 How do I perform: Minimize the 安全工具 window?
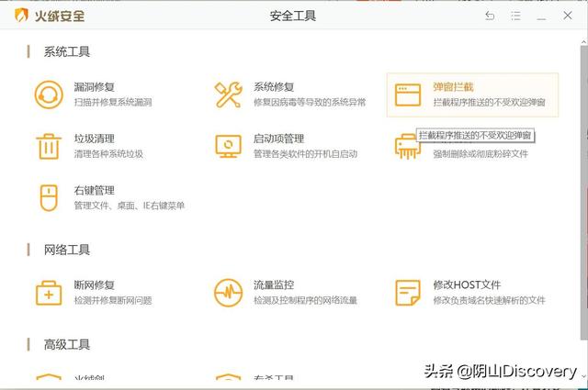coord(543,17)
